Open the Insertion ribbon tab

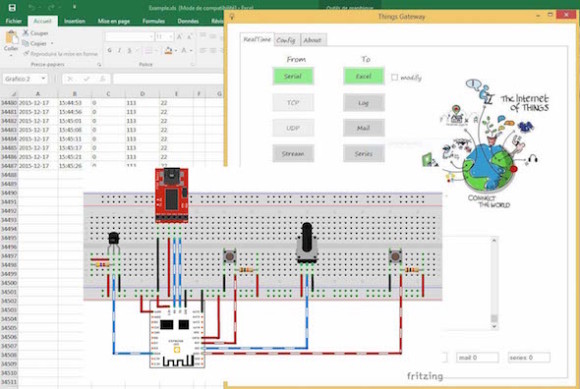[x=75, y=21]
